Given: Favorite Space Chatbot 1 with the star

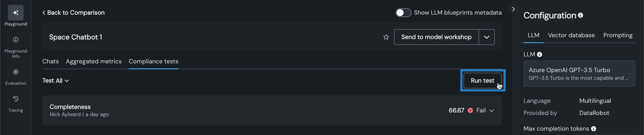Looking at the screenshot, I should tap(386, 37).
